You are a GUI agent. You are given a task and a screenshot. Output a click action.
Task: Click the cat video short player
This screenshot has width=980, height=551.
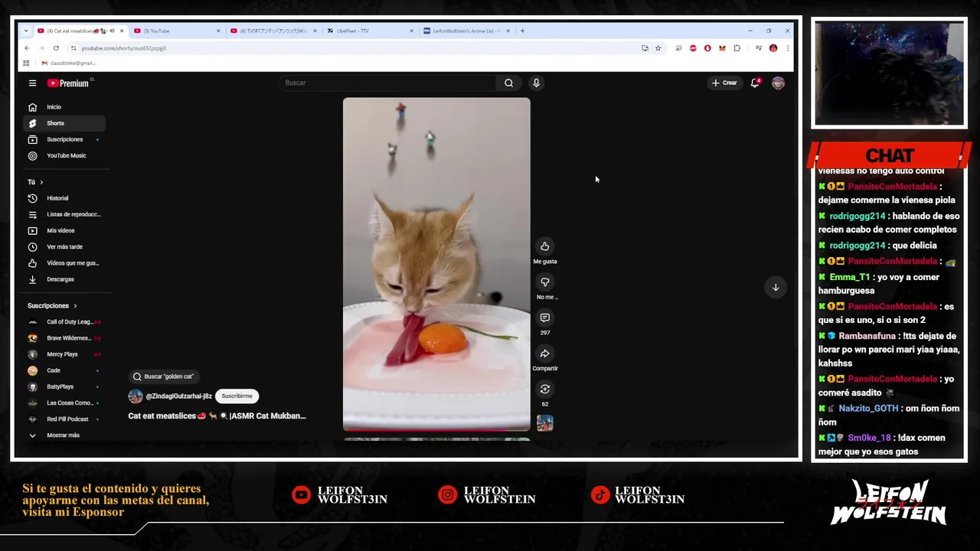point(436,264)
